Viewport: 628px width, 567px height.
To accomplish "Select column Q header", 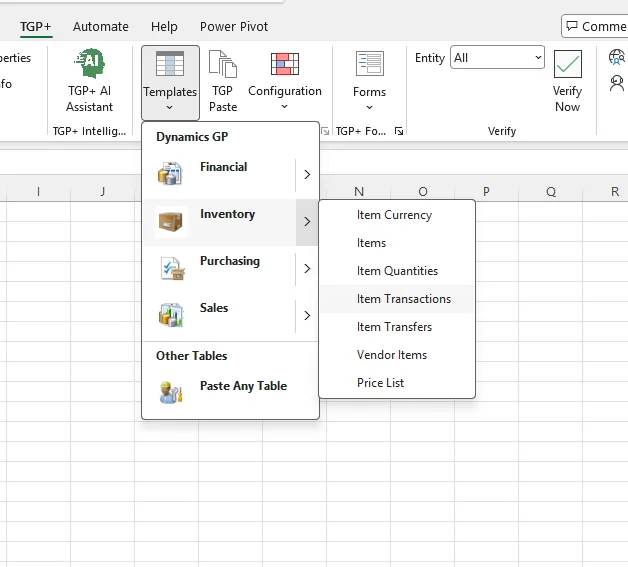I will point(551,192).
